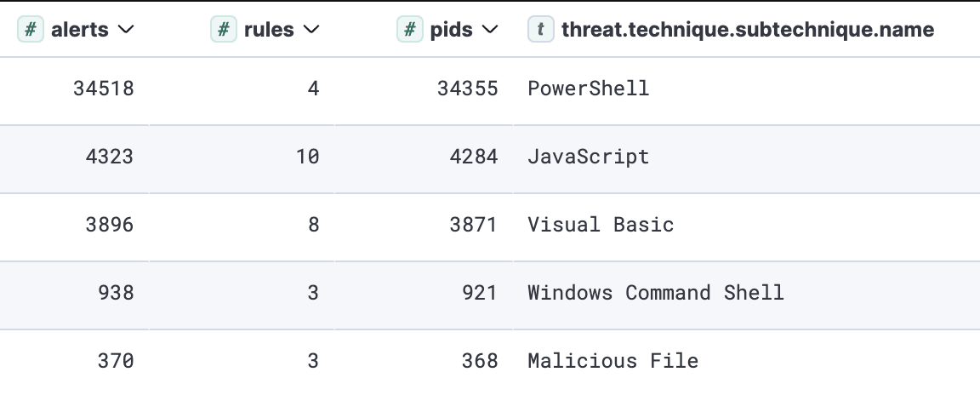
Task: Open the alerts column chevron menu
Action: click(x=126, y=31)
